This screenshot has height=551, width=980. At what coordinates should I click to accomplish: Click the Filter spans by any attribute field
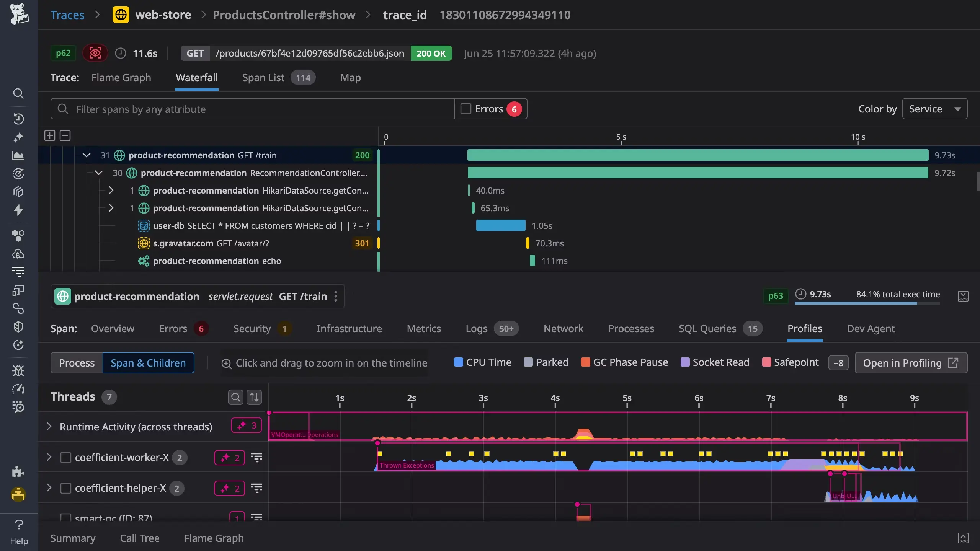tap(253, 109)
